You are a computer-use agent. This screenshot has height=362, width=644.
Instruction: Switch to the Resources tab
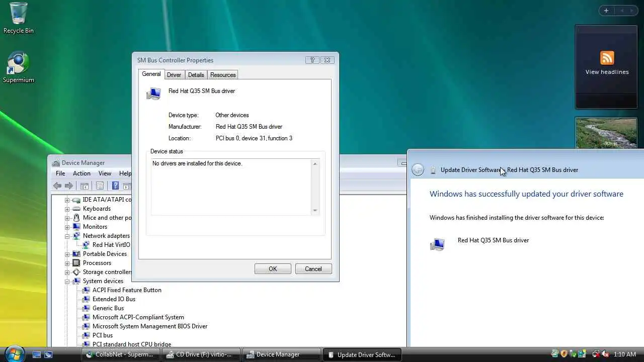tap(223, 75)
